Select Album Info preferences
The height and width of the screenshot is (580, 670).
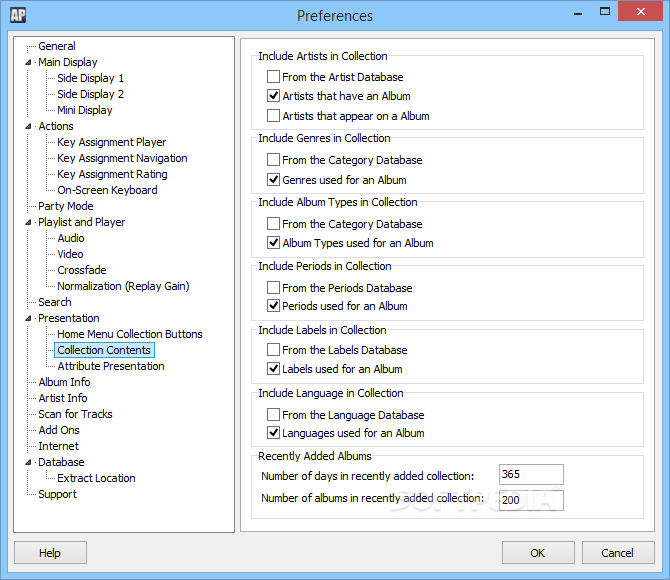(x=64, y=382)
